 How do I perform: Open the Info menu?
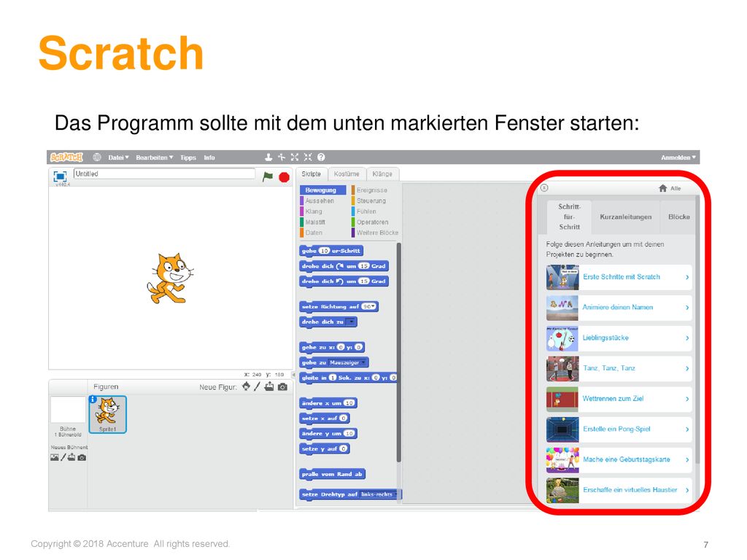click(209, 157)
